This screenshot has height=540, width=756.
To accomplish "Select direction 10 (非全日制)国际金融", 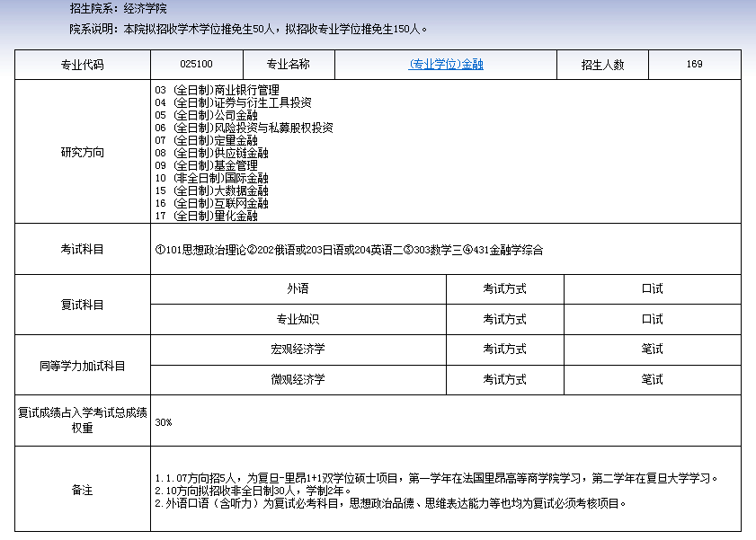I will (x=212, y=179).
